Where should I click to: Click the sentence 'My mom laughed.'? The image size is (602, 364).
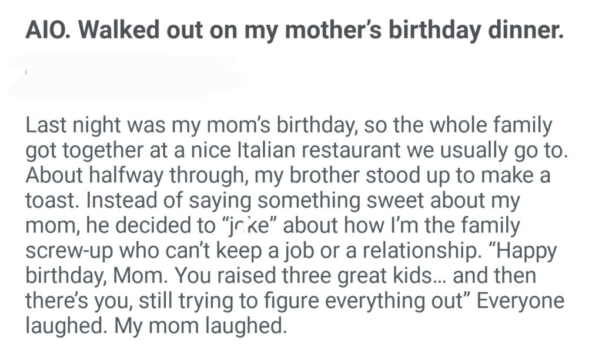click(x=200, y=325)
